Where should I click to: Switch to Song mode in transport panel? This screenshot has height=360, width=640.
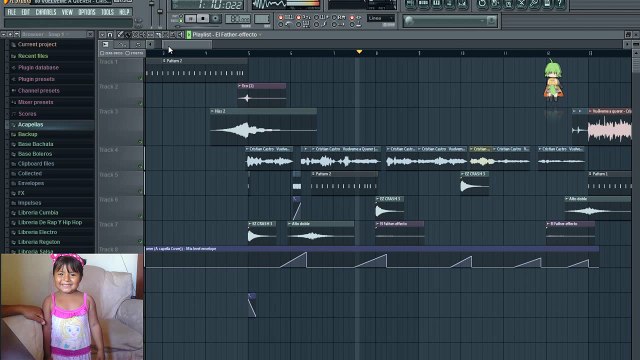[x=181, y=20]
